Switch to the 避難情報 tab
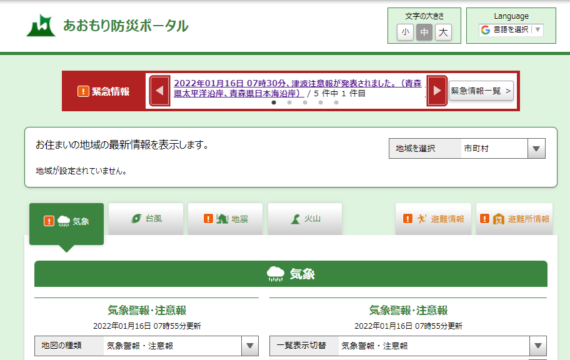This screenshot has width=570, height=360. pos(433,219)
